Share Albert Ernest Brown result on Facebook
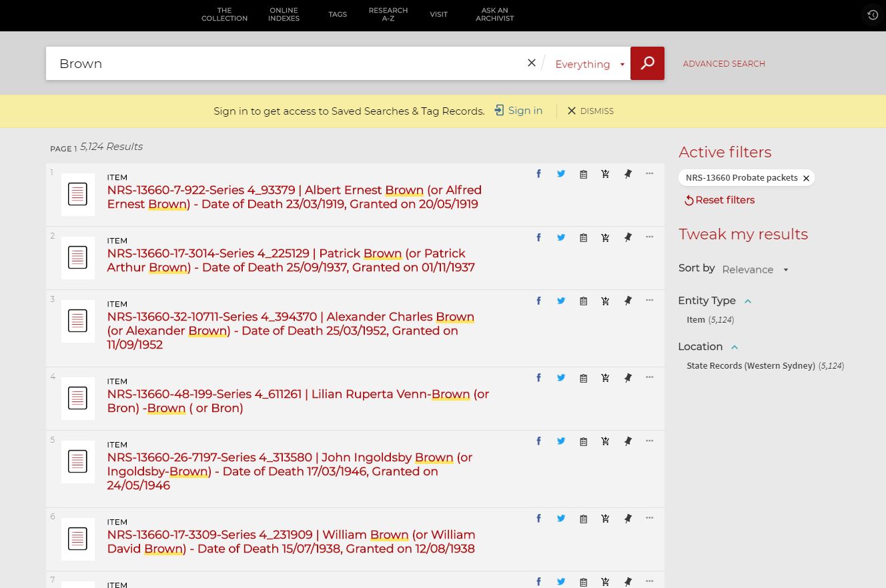 point(539,174)
